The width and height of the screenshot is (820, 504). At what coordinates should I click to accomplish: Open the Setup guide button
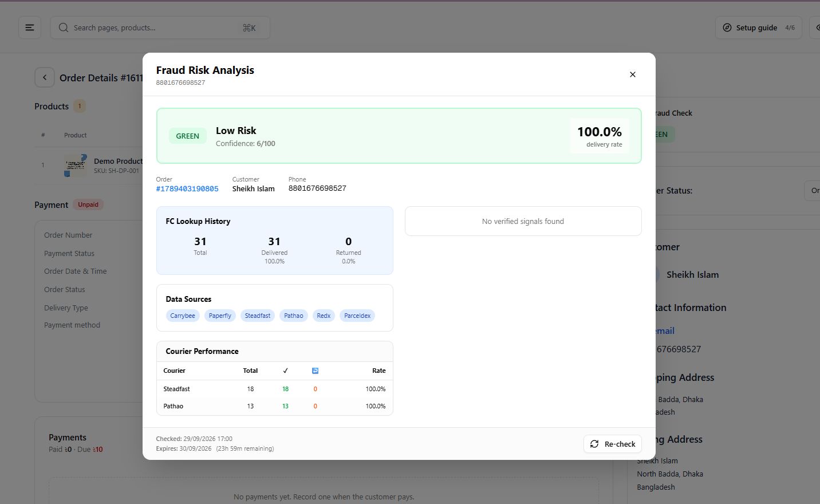tap(758, 27)
